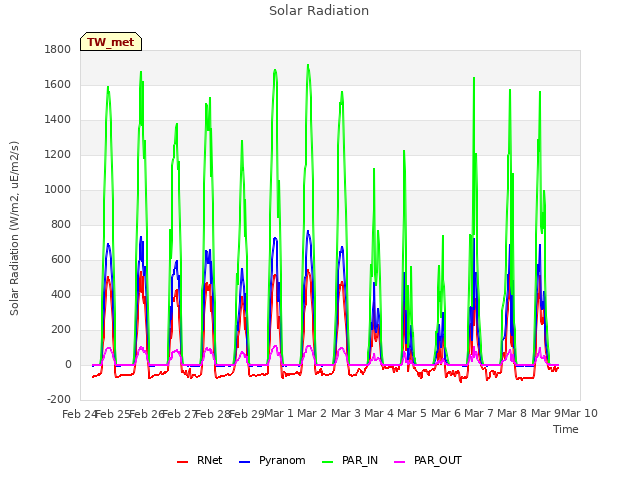Click the -200 y-axis tick label

coord(59,399)
